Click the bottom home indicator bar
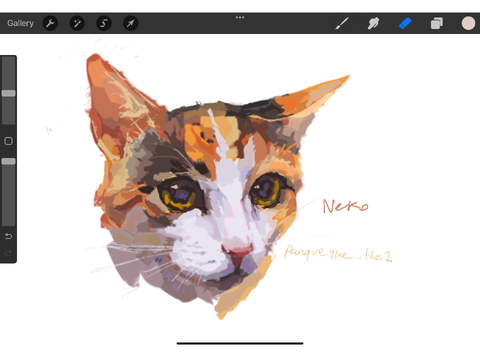The image size is (480, 360). (240, 343)
